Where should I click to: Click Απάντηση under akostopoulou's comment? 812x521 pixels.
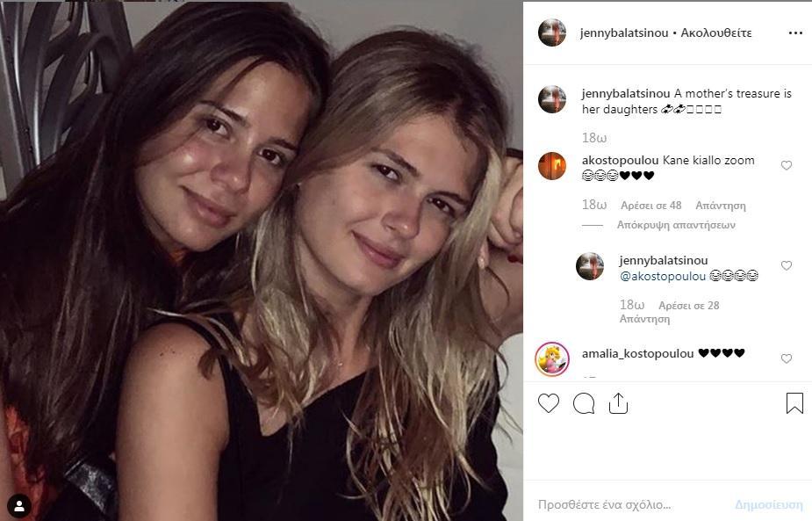tap(721, 206)
